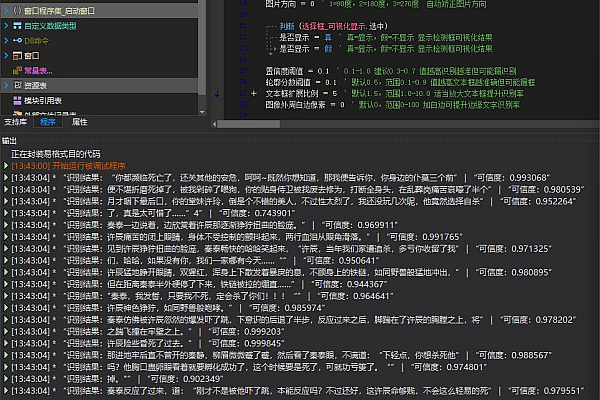Click output text with 可信度 0.971325
Screen dimensions: 600x400
point(281,249)
